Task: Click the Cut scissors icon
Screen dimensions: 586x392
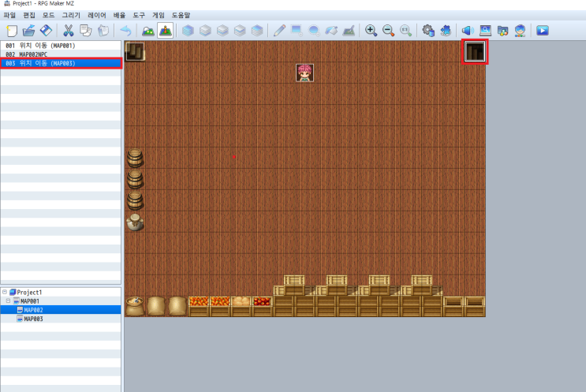Action: point(69,31)
